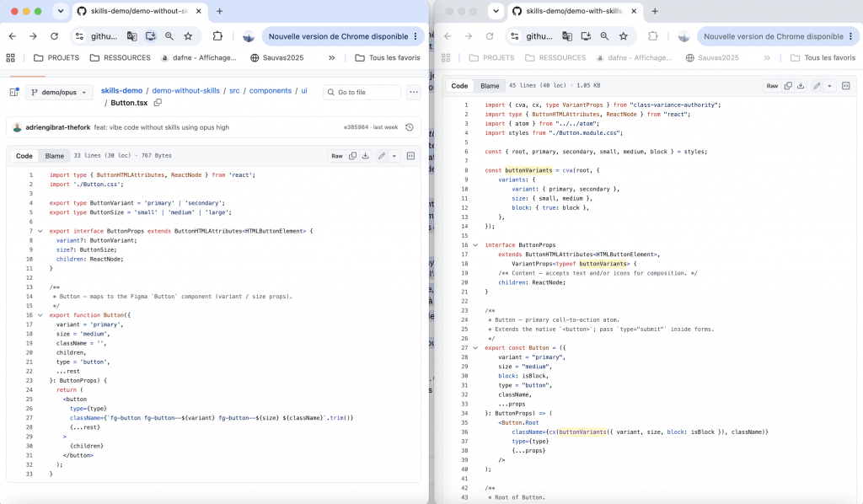Collapse export const Button at line 27
This screenshot has width=863, height=504.
pos(475,348)
